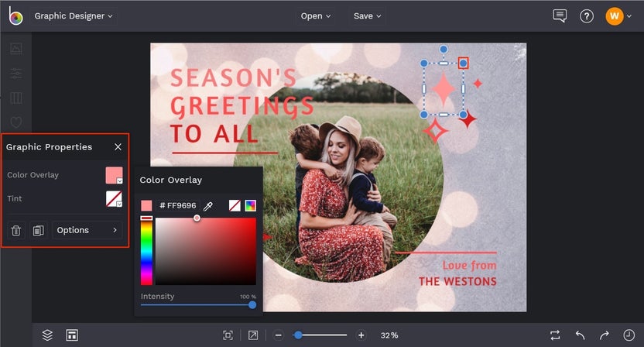Click the saturation gradient color field
Viewport: 644px width, 347px height.
tap(206, 251)
